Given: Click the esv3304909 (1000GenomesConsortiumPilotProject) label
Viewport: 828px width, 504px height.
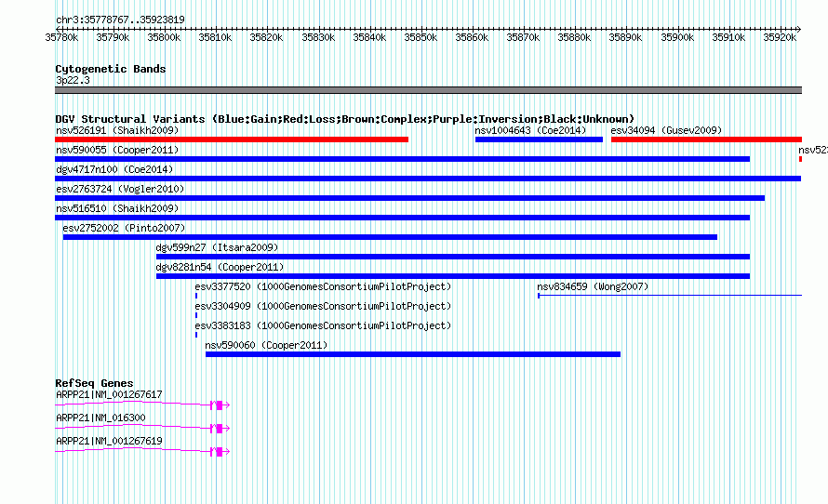Looking at the screenshot, I should [323, 306].
